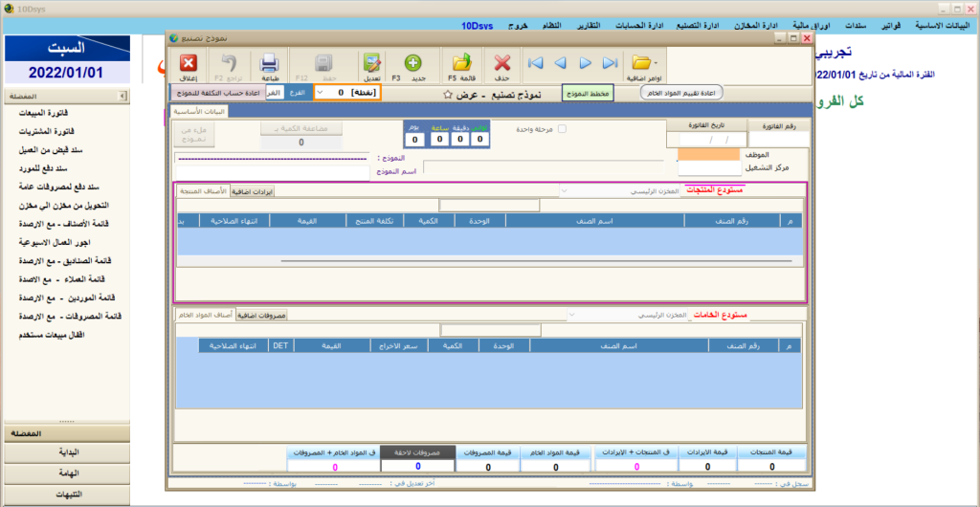Open the الهامة sidebar section

(x=67, y=474)
